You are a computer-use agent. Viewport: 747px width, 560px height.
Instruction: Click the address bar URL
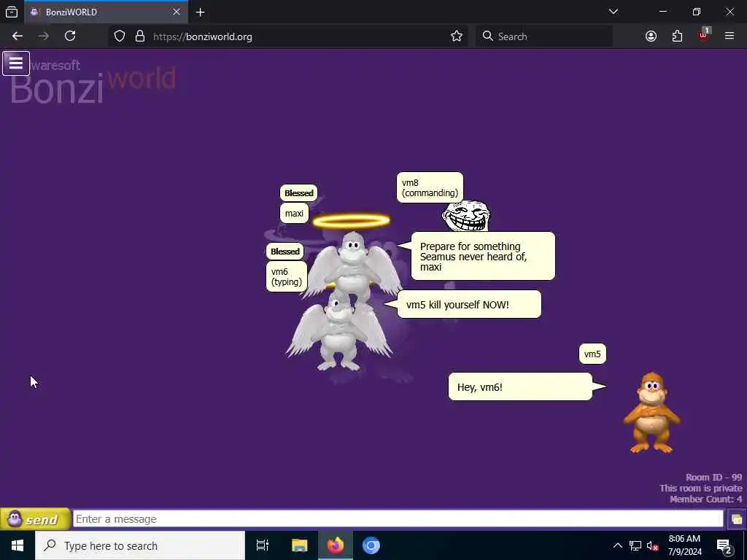pos(203,36)
